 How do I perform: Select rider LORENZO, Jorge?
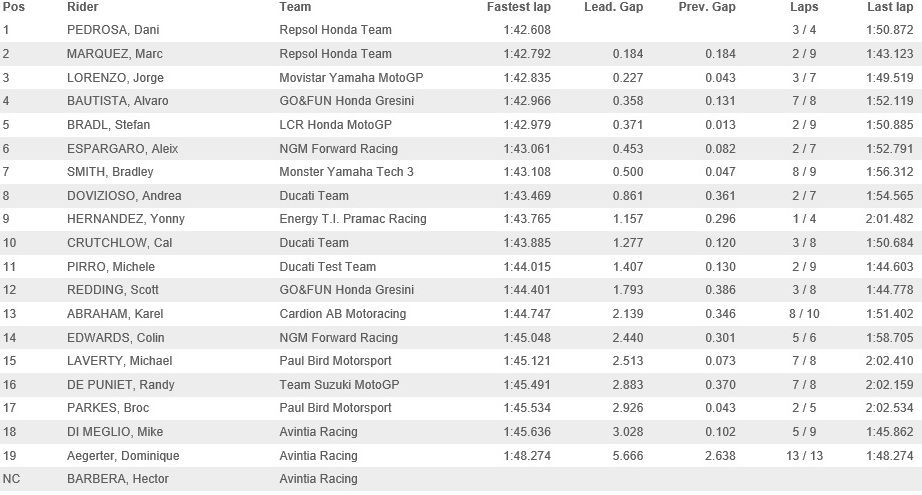(x=115, y=78)
